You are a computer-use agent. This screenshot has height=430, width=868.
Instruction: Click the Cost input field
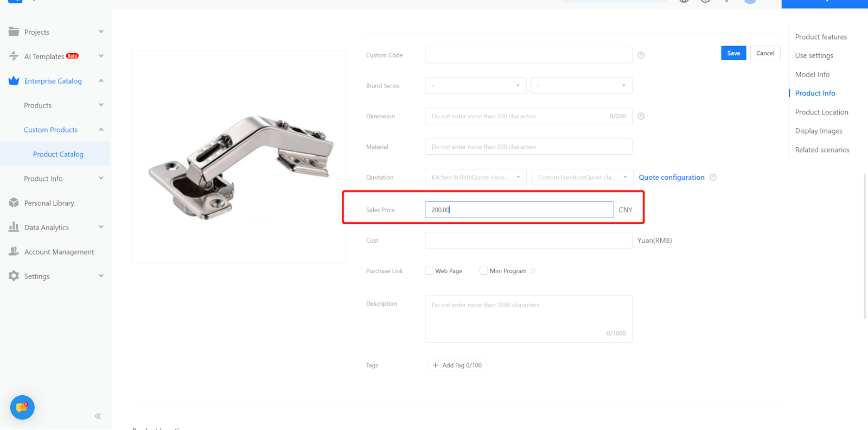tap(528, 240)
